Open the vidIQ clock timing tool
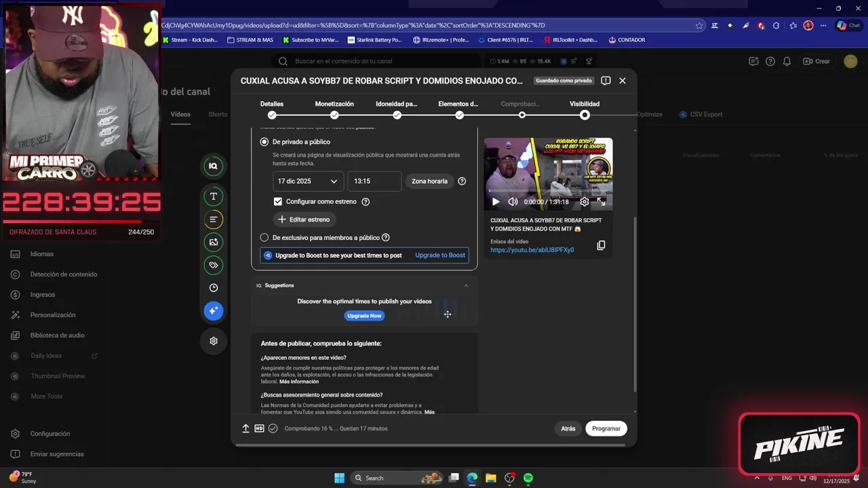This screenshot has height=488, width=868. click(213, 288)
